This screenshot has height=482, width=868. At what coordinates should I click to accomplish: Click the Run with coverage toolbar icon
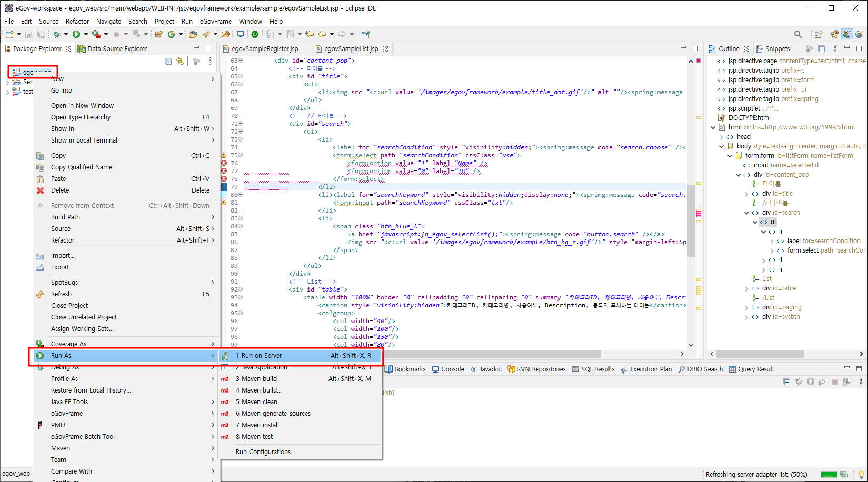(x=96, y=34)
